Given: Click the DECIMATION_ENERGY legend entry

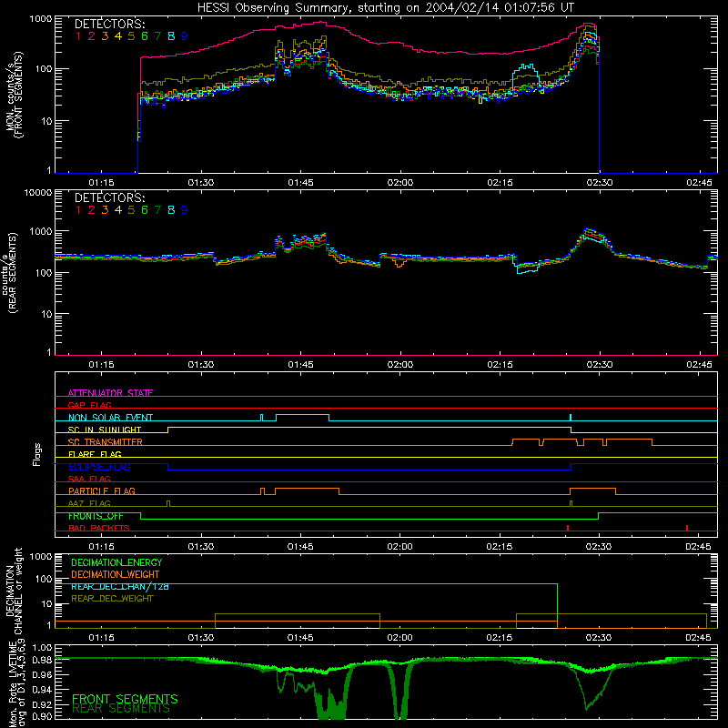Looking at the screenshot, I should click(x=116, y=562).
